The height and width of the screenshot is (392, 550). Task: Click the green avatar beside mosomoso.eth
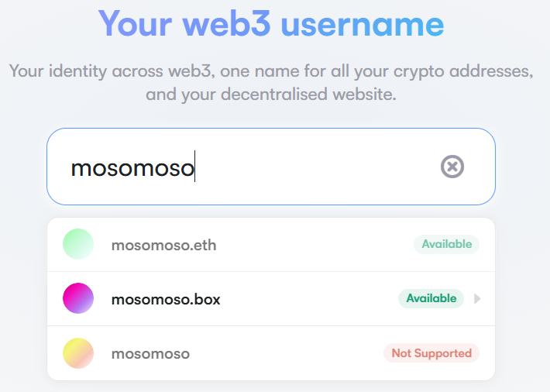[78, 244]
